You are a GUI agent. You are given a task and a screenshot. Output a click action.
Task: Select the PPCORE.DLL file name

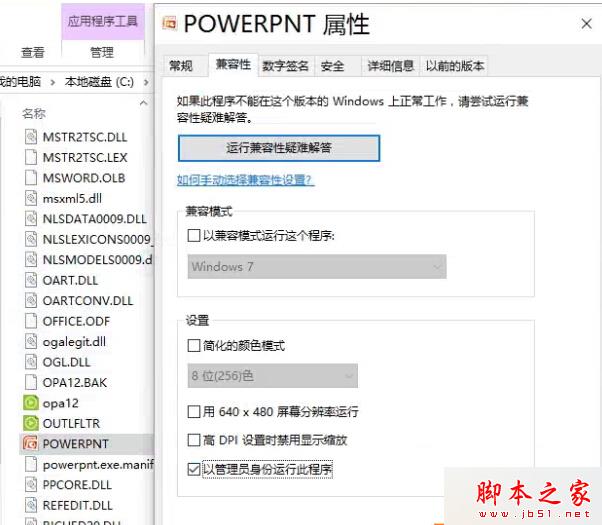[x=77, y=485]
